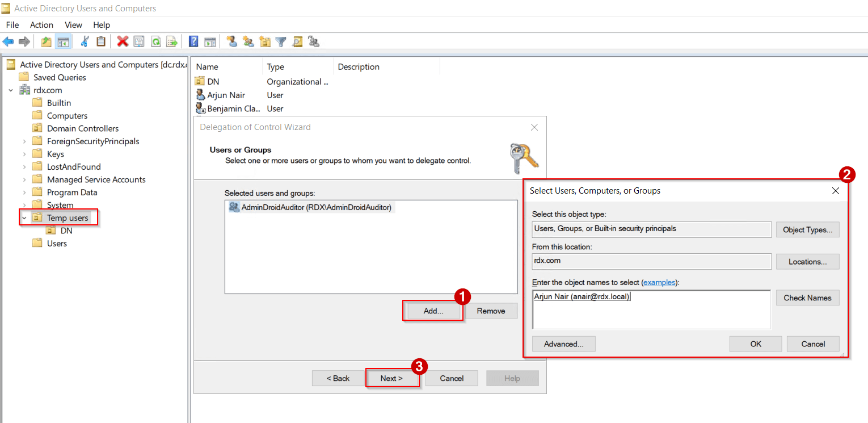The height and width of the screenshot is (423, 868).
Task: Expand the Managed Service Accounts node
Action: (x=24, y=179)
